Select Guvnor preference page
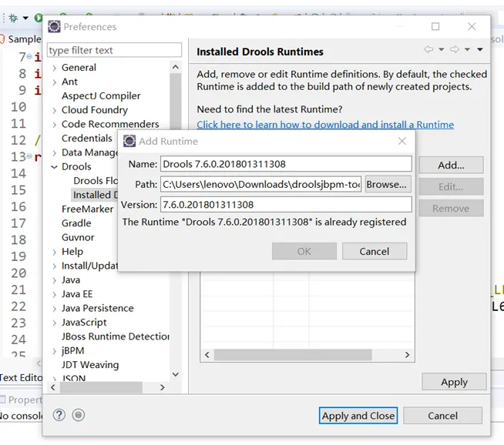 [x=78, y=237]
